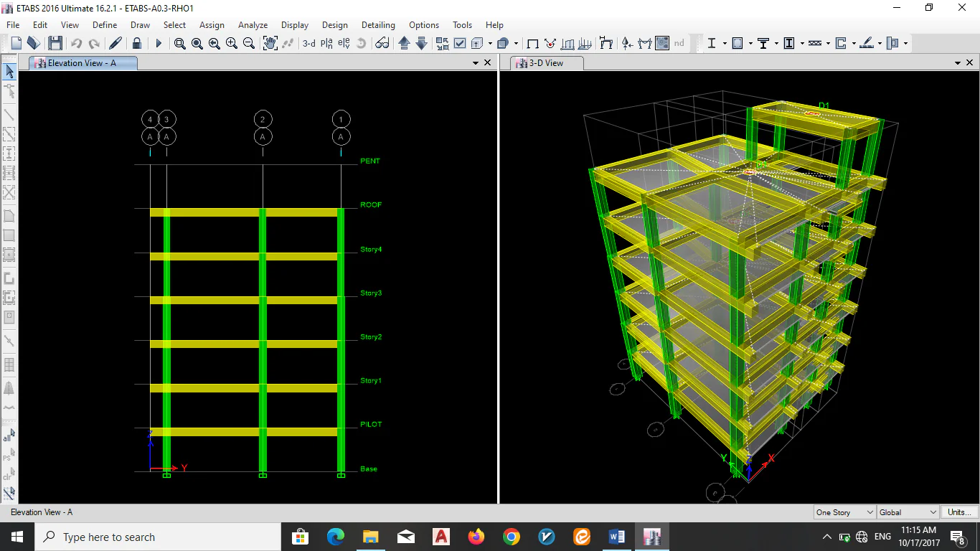
Task: Click the elevation view 'elev' icon
Action: point(344,44)
